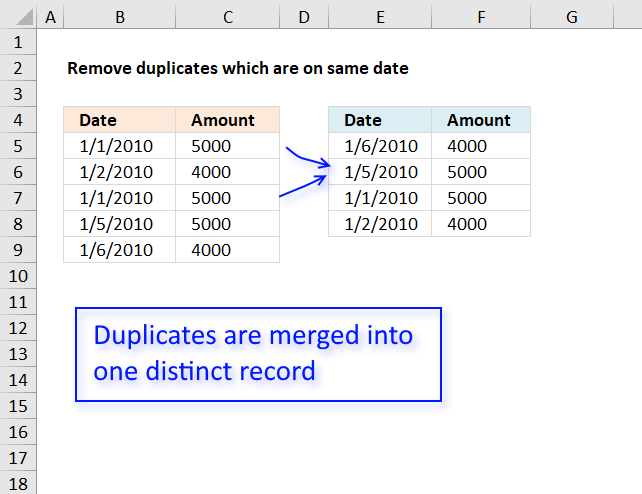
Task: Click the Select All corner triangle
Action: point(24,17)
